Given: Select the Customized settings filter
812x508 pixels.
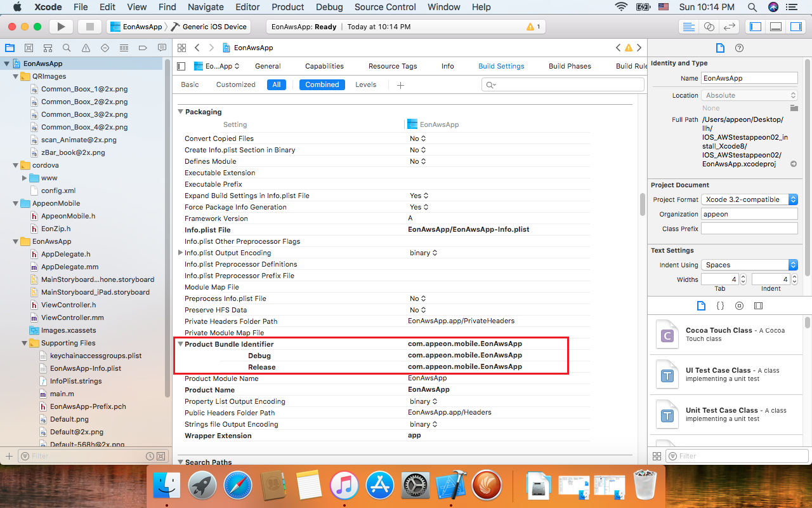Looking at the screenshot, I should tap(236, 84).
